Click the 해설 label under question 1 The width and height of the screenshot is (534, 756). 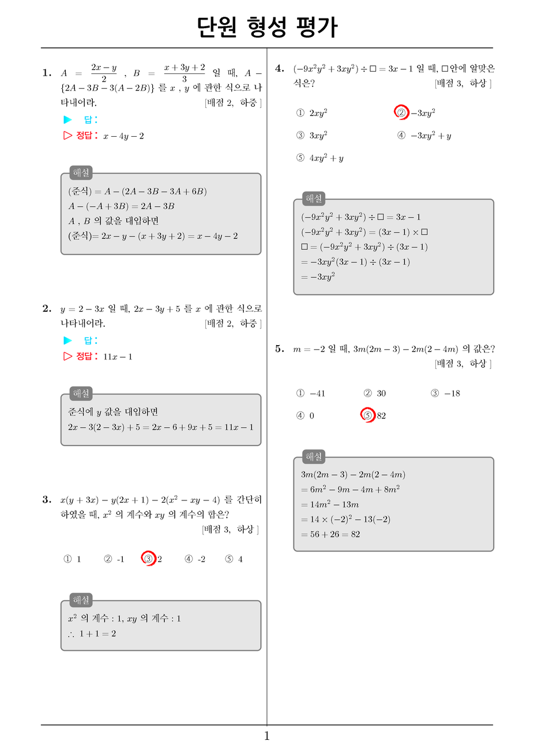(x=81, y=173)
